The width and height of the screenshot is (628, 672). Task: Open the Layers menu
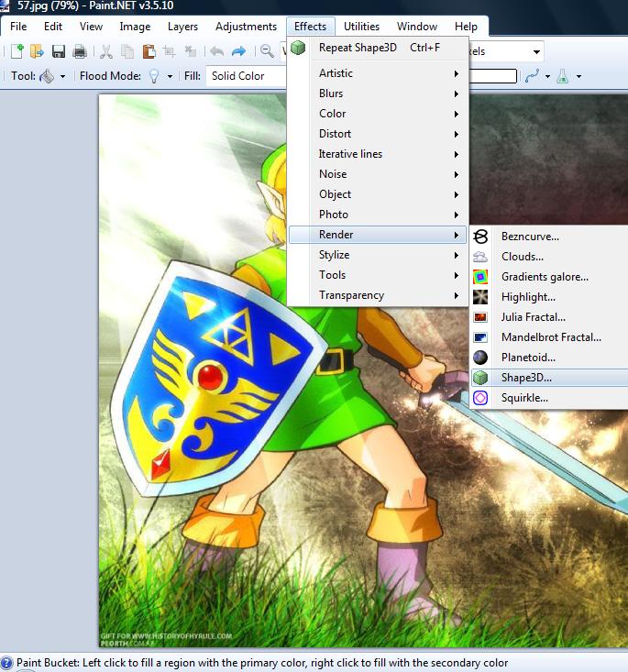point(182,27)
